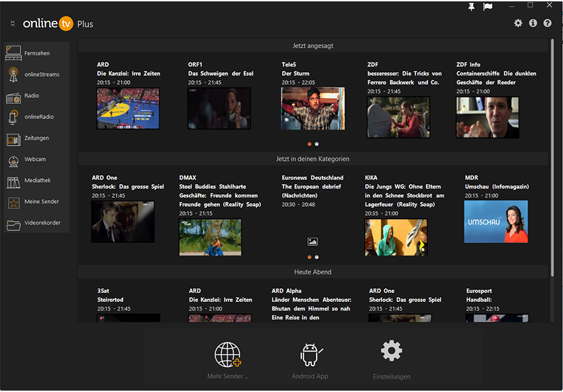Viewport: 563px width, 392px height.
Task: Switch to Zeitungen menu label
Action: (36, 138)
